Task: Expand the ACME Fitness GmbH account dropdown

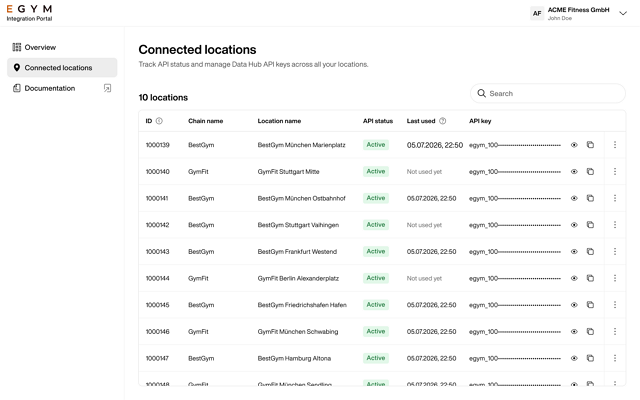Action: (x=623, y=13)
